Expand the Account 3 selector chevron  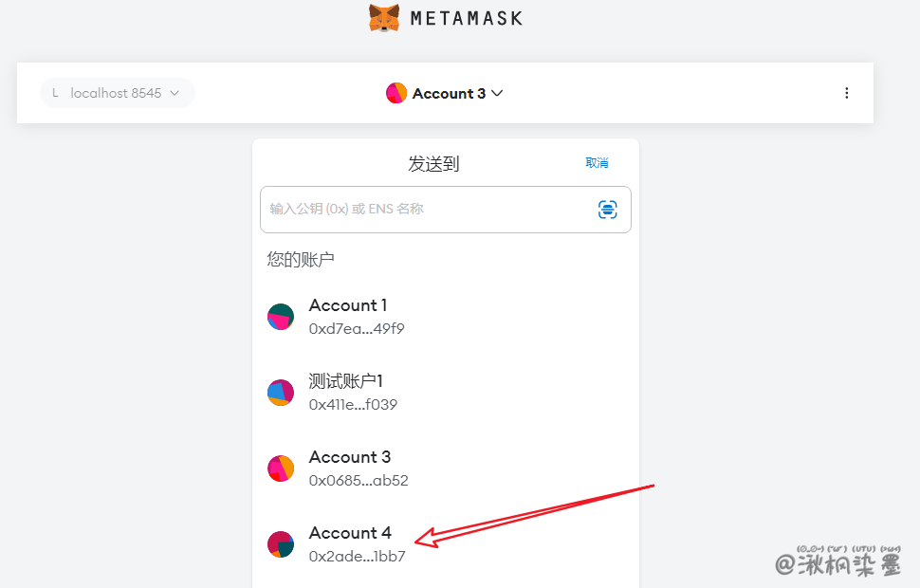(x=497, y=93)
